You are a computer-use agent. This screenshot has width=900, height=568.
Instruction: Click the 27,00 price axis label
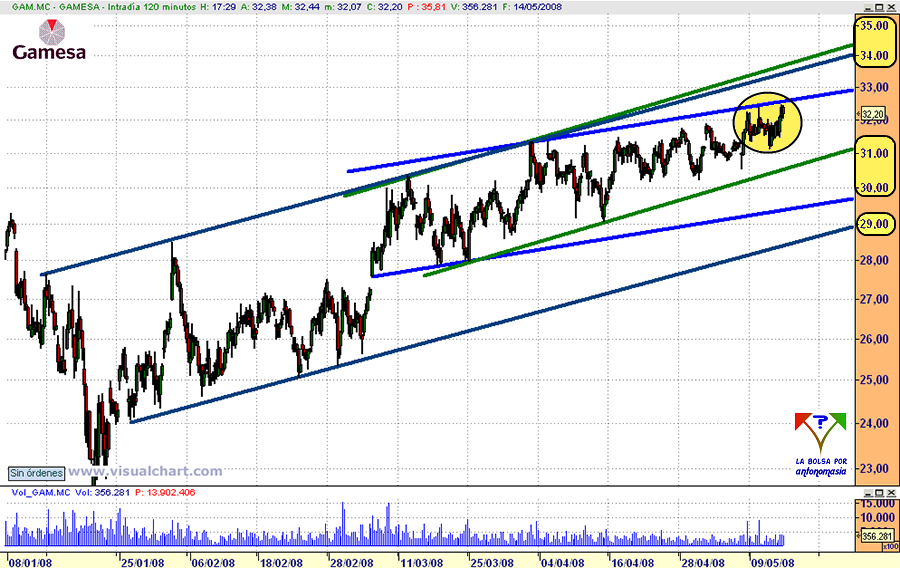[x=875, y=299]
